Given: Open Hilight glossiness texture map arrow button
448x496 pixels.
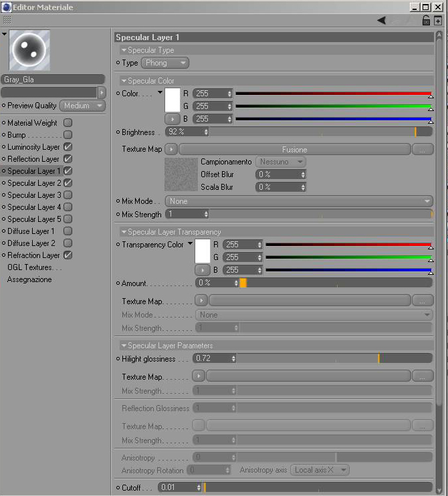Looking at the screenshot, I should (199, 376).
